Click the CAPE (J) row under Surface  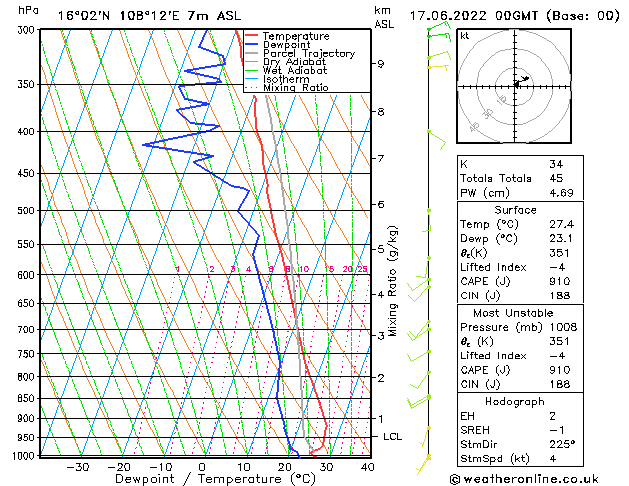click(x=520, y=281)
